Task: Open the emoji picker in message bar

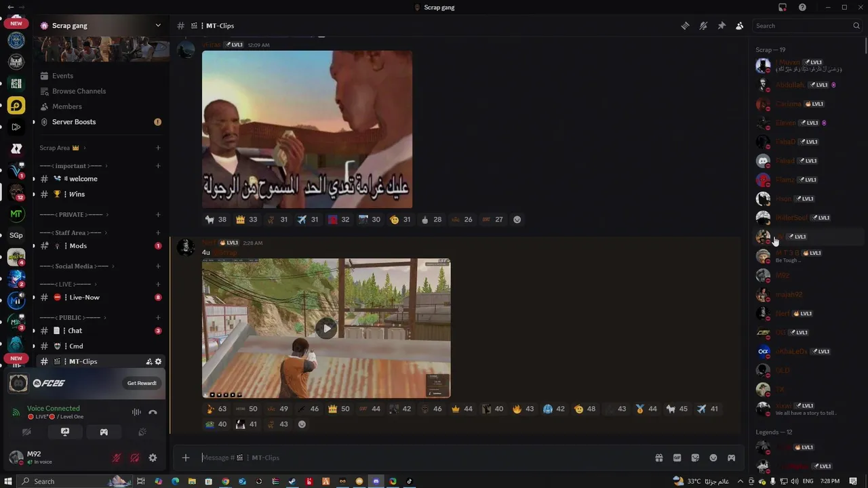Action: pyautogui.click(x=713, y=457)
